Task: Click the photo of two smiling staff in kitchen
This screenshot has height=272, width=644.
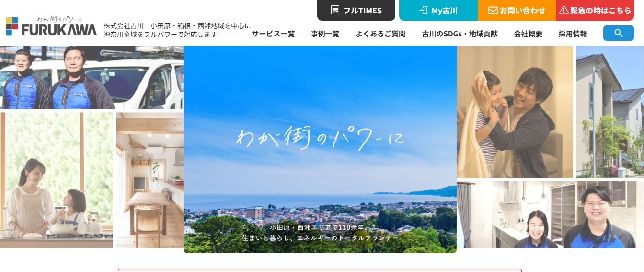Action: click(x=550, y=214)
